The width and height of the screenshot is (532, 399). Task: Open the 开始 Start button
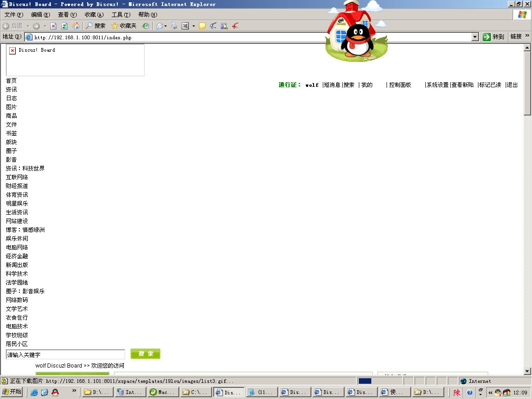coord(12,392)
